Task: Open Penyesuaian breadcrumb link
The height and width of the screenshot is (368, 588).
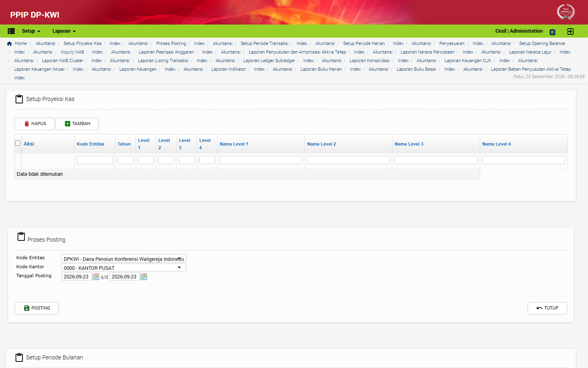Action: pyautogui.click(x=452, y=43)
